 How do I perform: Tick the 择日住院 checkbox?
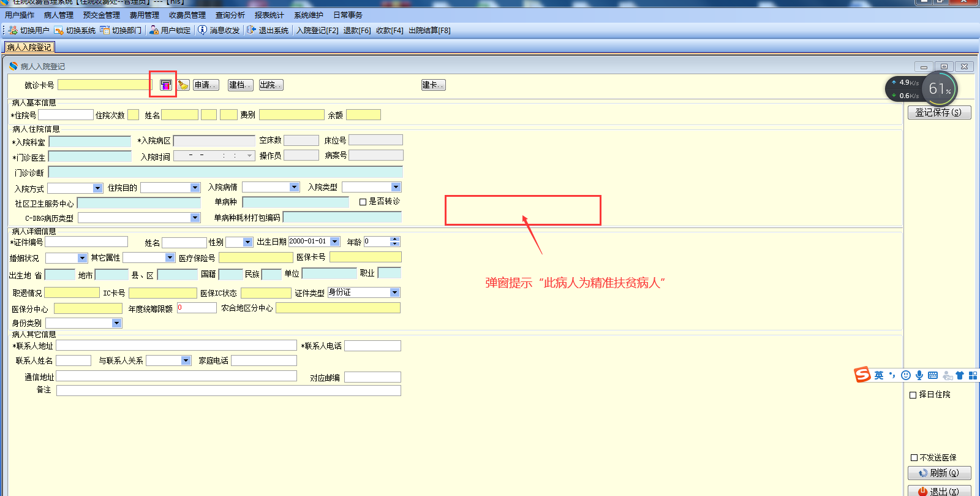pos(913,395)
